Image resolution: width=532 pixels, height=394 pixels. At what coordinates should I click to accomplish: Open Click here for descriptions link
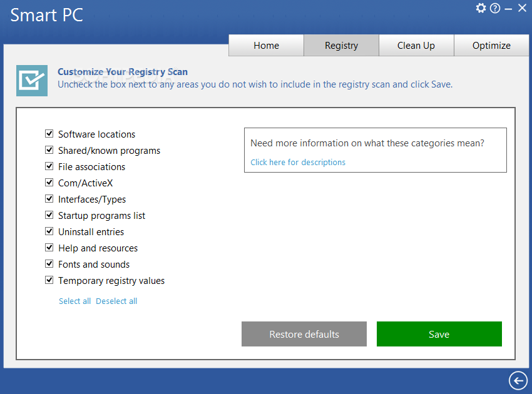[298, 163]
